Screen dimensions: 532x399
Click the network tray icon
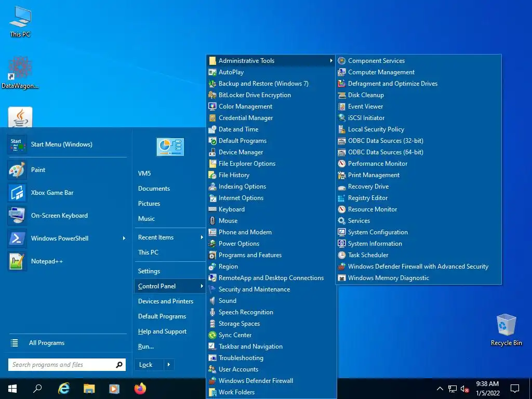[x=453, y=389]
